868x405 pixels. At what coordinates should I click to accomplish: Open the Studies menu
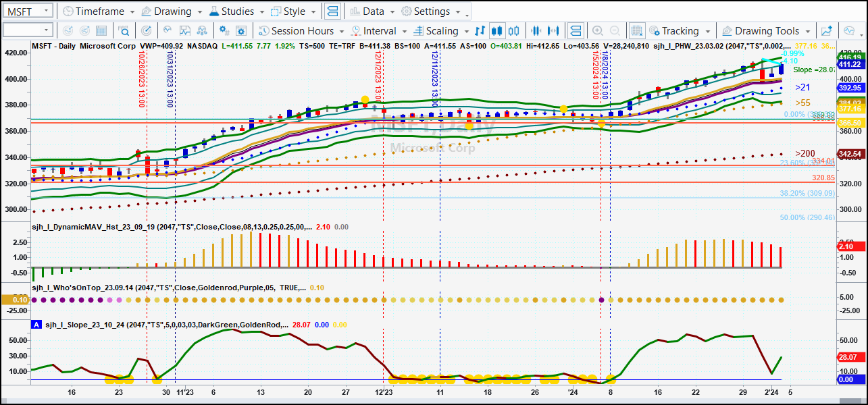coord(238,11)
